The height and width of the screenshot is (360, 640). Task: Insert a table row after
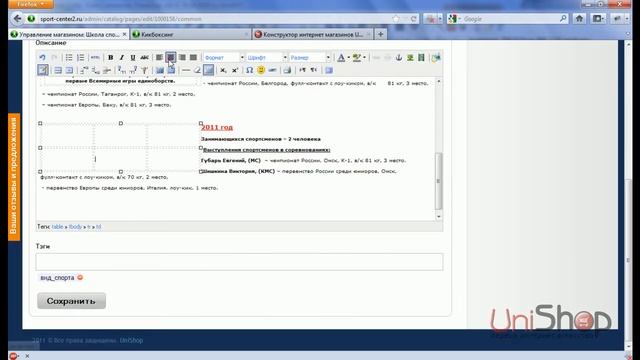coord(96,70)
